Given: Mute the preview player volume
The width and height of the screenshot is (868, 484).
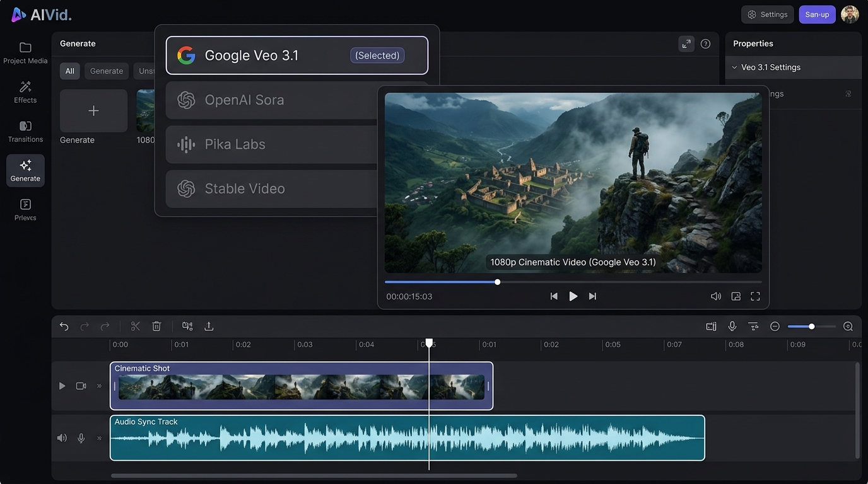Looking at the screenshot, I should pos(716,296).
